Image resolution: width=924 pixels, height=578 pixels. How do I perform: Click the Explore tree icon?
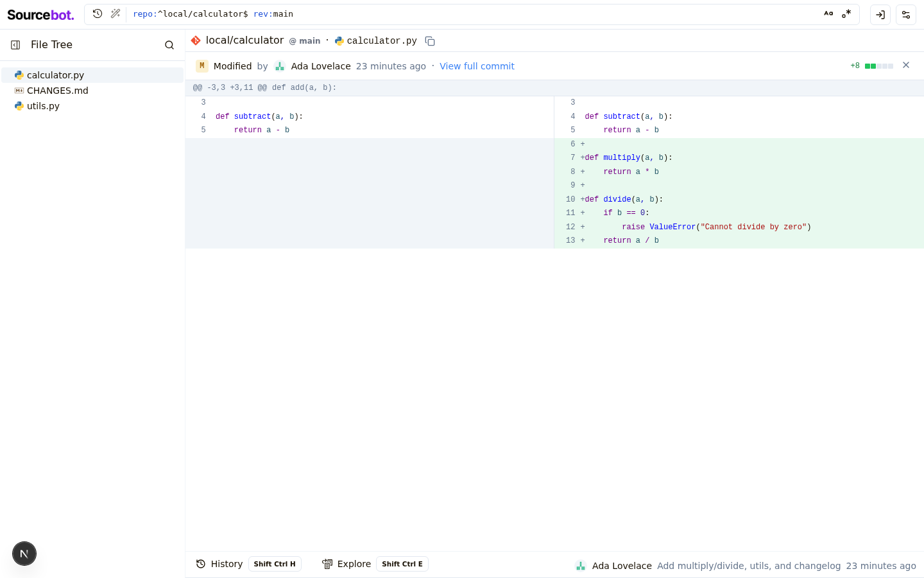327,564
